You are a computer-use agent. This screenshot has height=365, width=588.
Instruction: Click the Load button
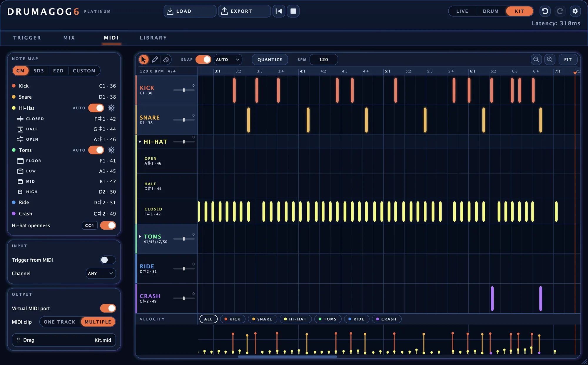[190, 11]
